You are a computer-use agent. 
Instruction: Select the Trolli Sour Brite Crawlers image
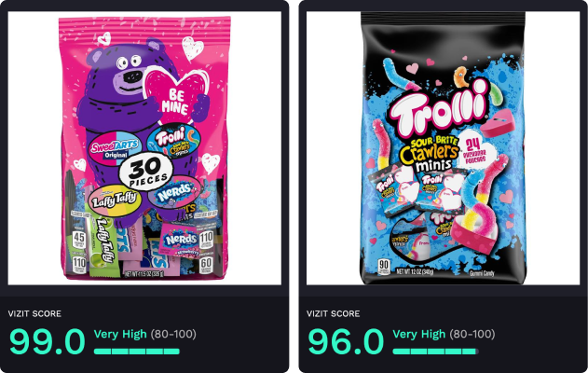(x=443, y=148)
